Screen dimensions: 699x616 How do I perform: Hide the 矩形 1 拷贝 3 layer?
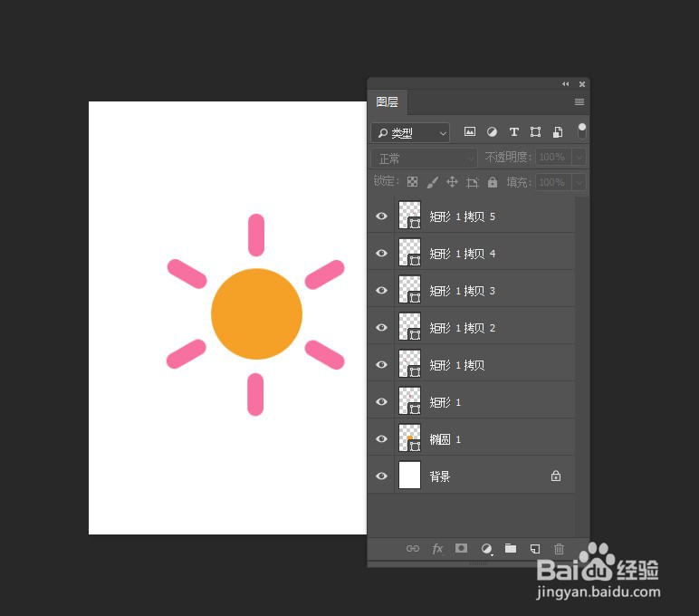point(381,291)
